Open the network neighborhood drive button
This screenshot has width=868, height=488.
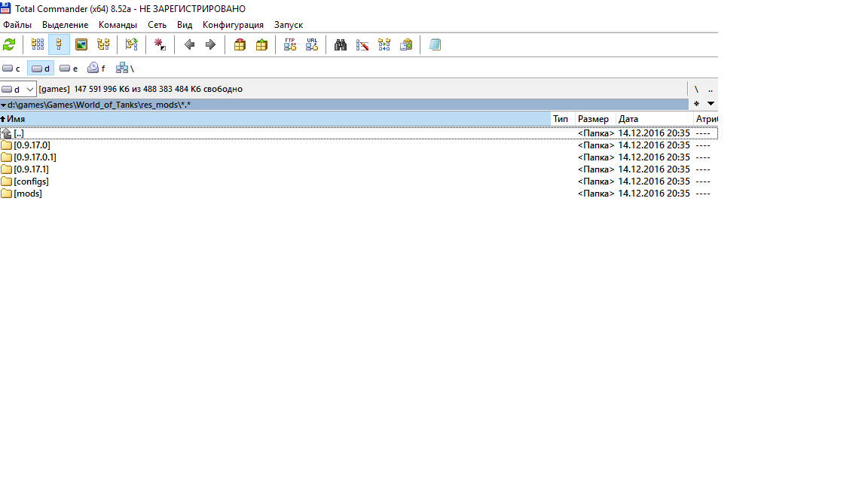tap(125, 69)
